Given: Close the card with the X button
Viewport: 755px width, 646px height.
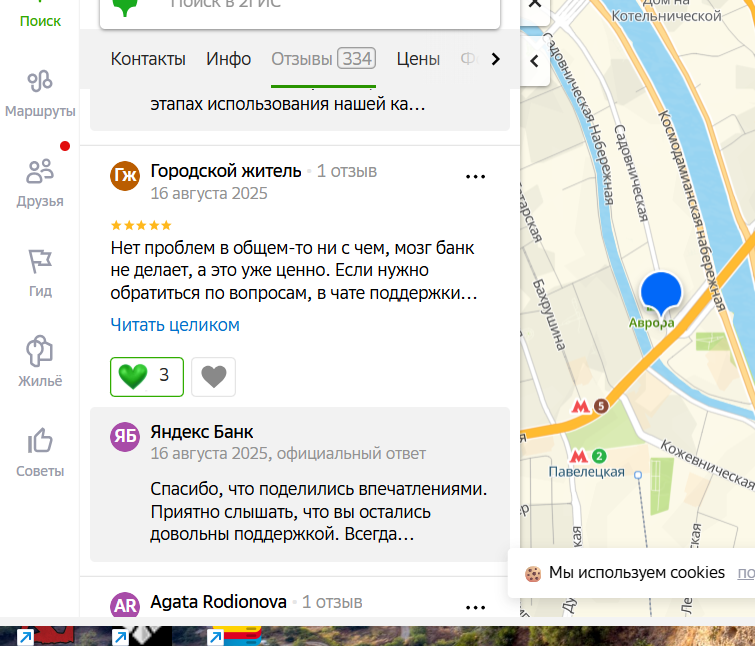Looking at the screenshot, I should 535,5.
